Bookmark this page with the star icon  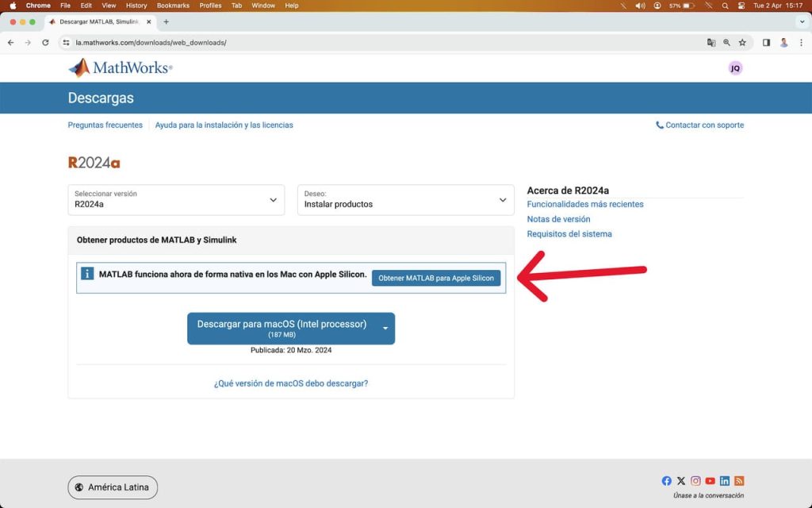[742, 43]
